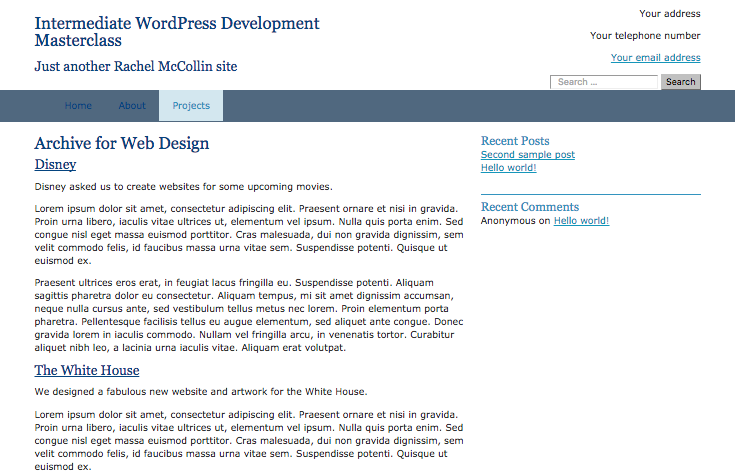Click the 'Your address' text
This screenshot has width=735, height=476.
click(670, 14)
